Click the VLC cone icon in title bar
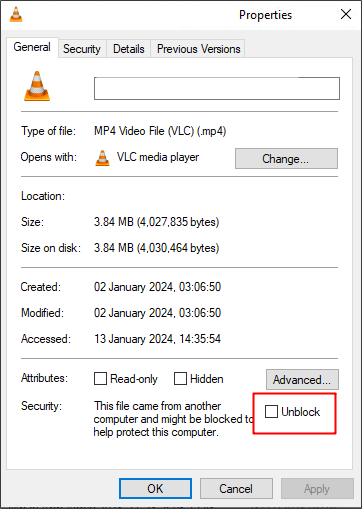362x509 pixels. click(16, 14)
